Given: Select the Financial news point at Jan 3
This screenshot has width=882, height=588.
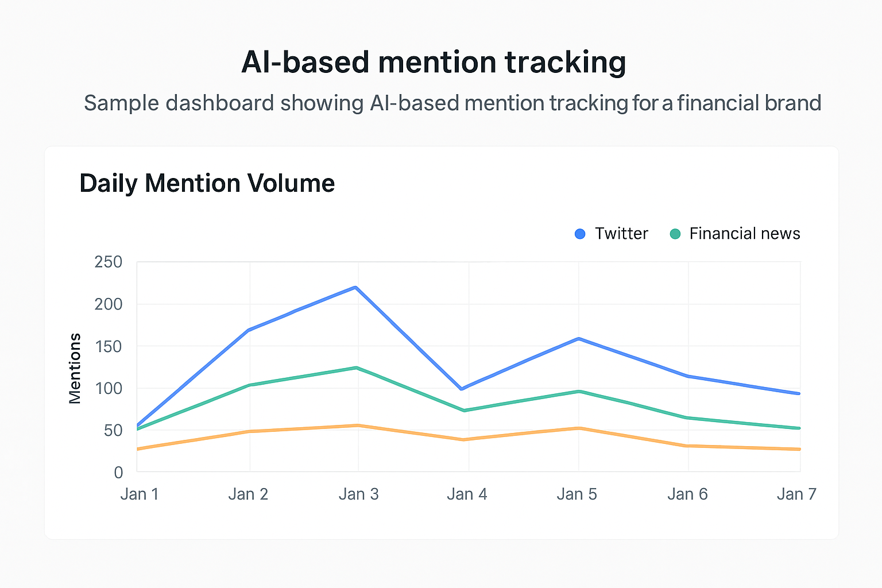Looking at the screenshot, I should click(x=357, y=367).
